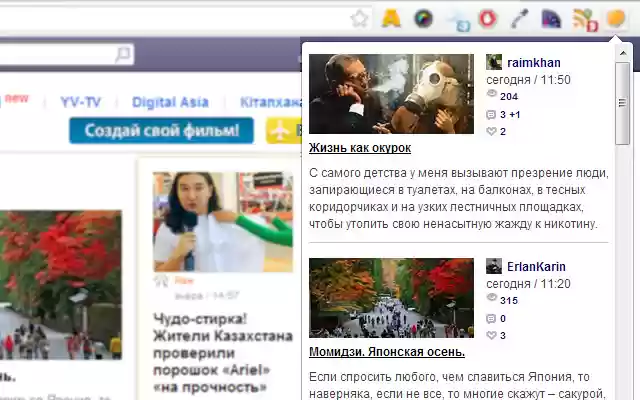Screen dimensions: 640x400
Task: Click views eye icon beside 315
Action: 491,298
